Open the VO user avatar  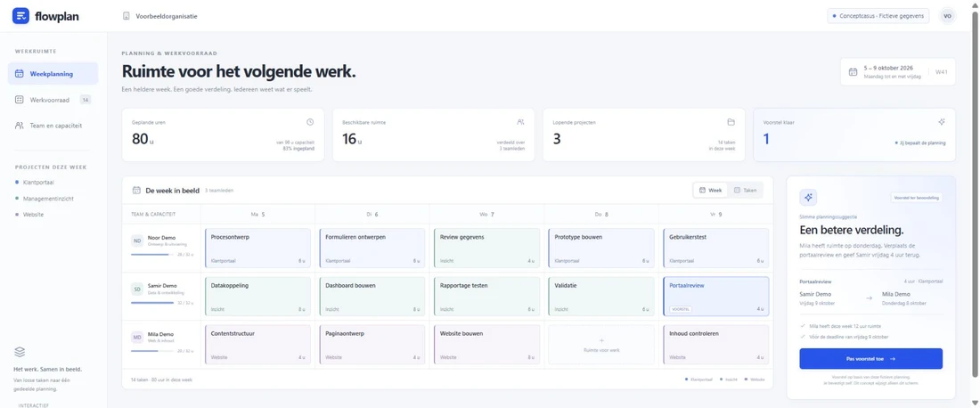click(948, 16)
